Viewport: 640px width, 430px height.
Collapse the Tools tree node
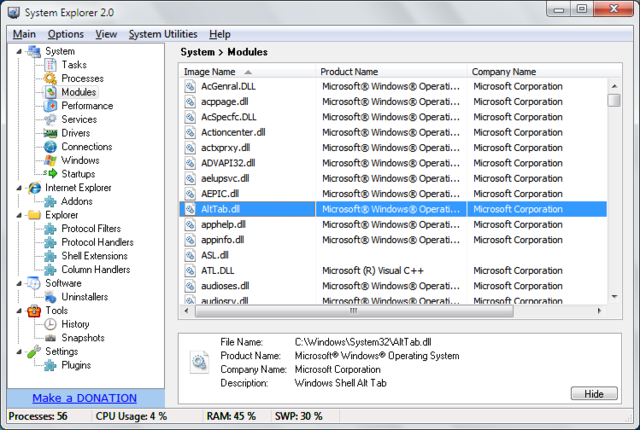pos(19,310)
